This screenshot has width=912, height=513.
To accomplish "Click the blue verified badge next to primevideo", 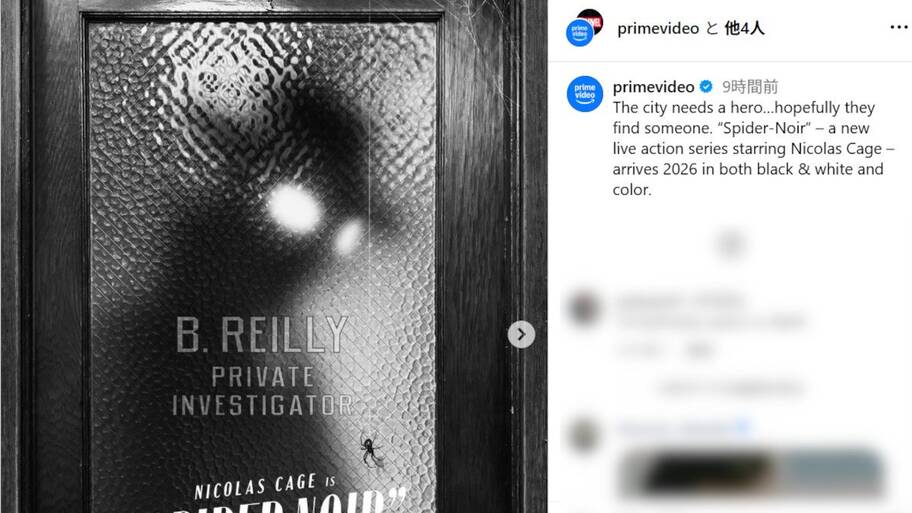I will click(x=706, y=87).
